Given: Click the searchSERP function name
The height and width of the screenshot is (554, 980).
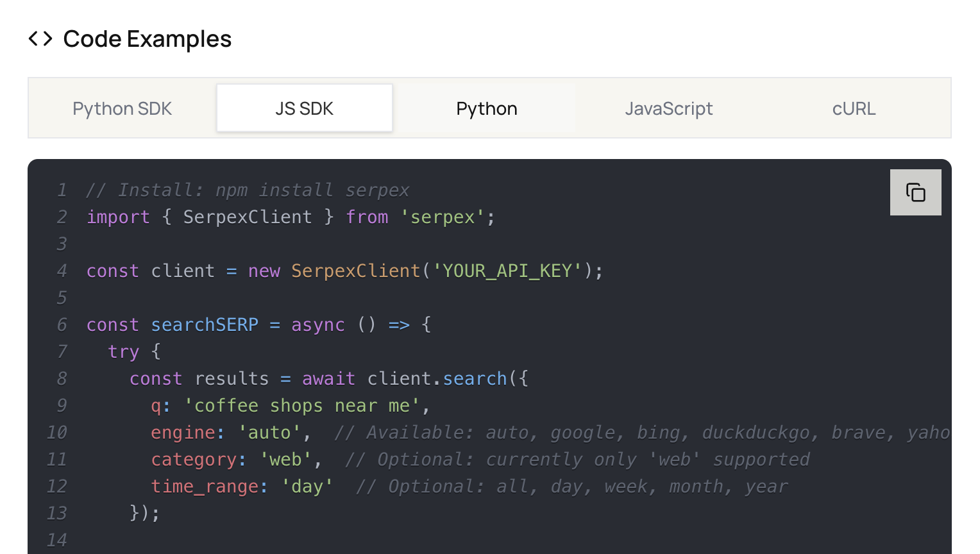Looking at the screenshot, I should (x=205, y=324).
